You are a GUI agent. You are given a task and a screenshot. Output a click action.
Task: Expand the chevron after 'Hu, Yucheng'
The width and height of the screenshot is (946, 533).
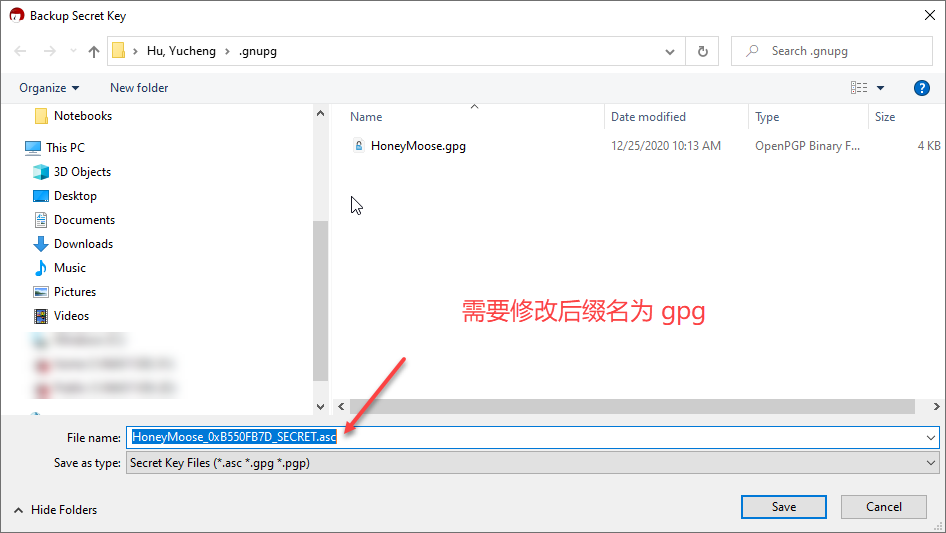(227, 51)
